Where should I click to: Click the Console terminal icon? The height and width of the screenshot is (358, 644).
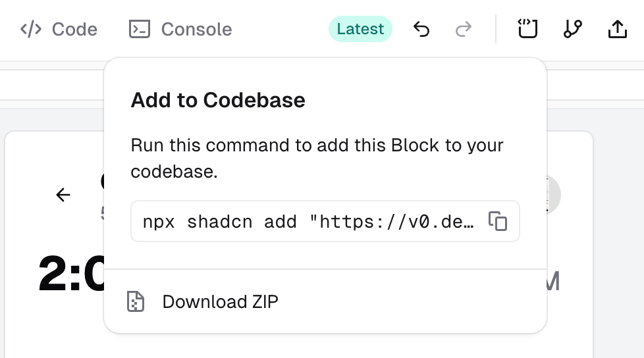140,30
